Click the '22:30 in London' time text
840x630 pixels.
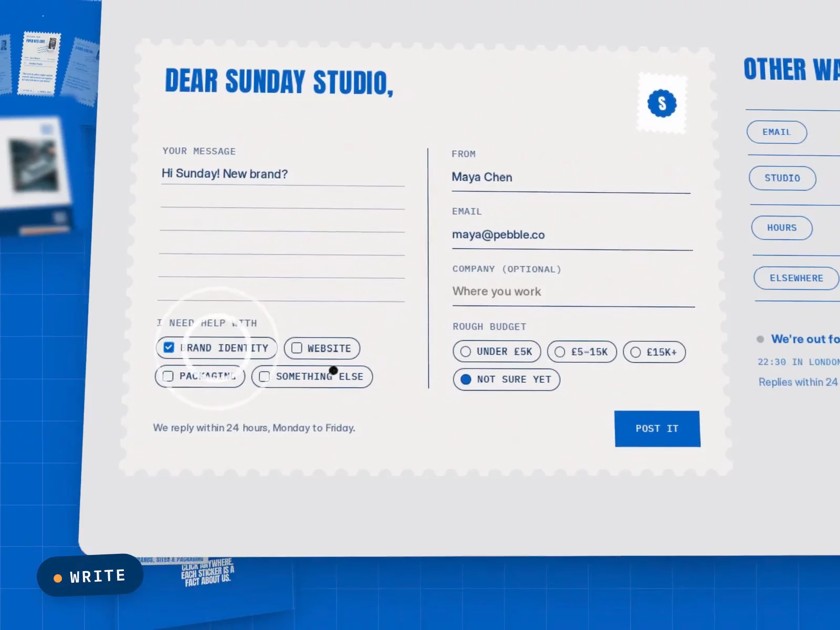coord(799,362)
